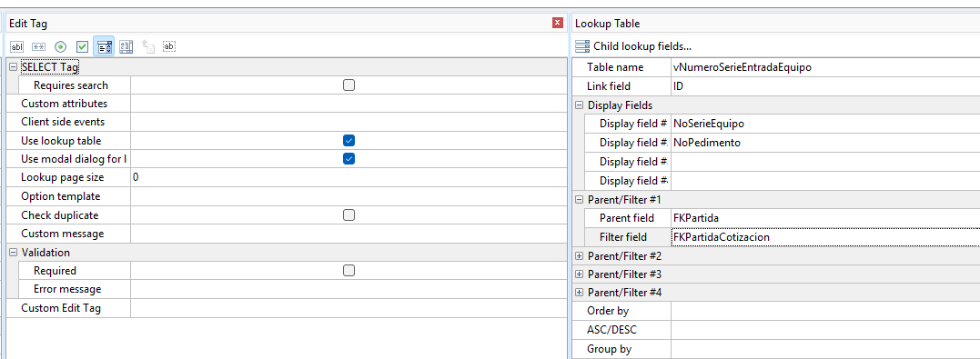Image resolution: width=980 pixels, height=359 pixels.
Task: Enable the Required validation checkbox
Action: [x=349, y=270]
